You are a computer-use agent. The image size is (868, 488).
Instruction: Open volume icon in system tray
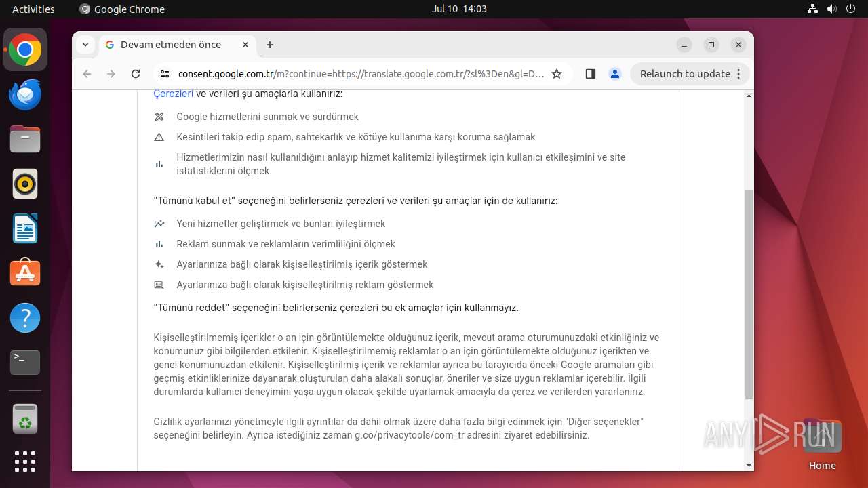[831, 9]
